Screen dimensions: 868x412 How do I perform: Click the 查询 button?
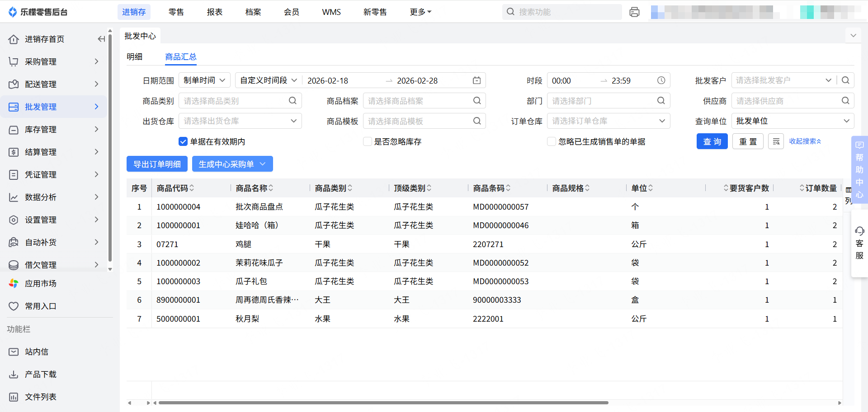pos(712,141)
